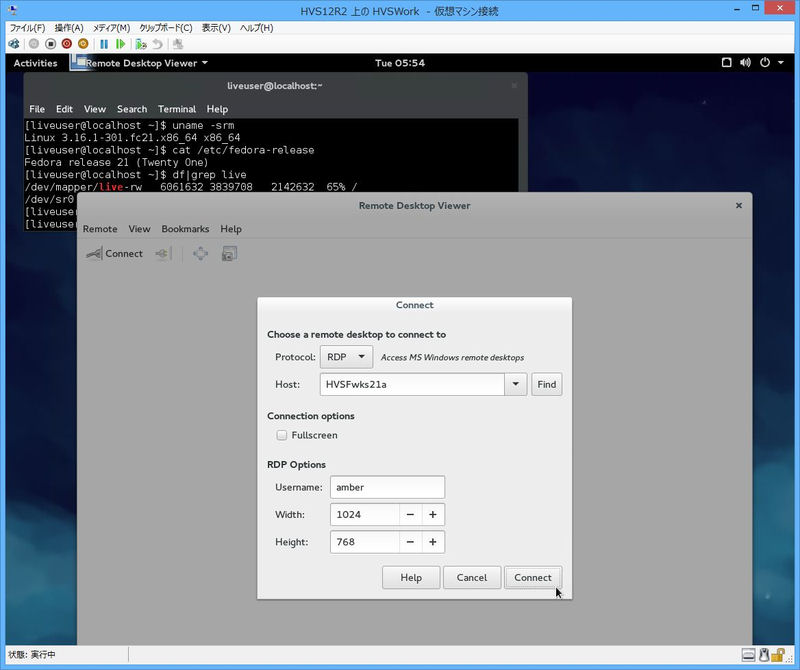Focus the Height field showing 768

365,542
